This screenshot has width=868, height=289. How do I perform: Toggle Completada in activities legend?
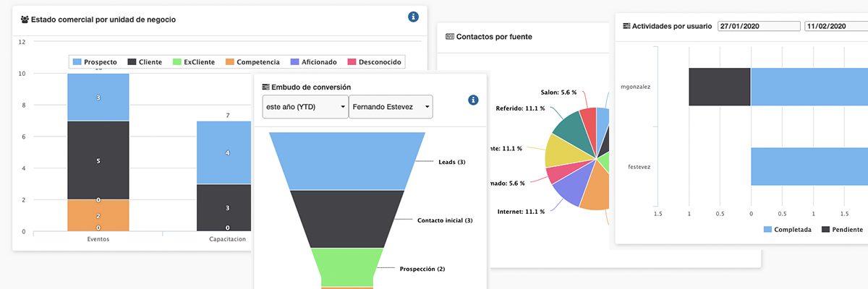pos(788,230)
